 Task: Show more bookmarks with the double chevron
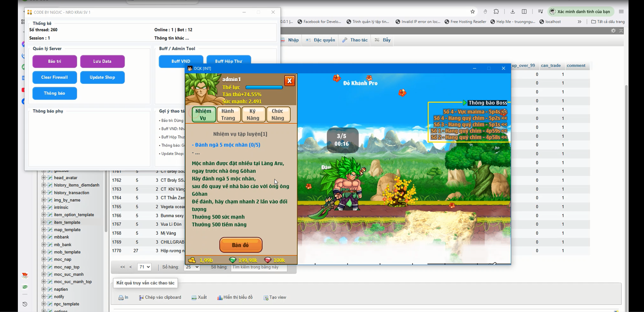[579, 22]
